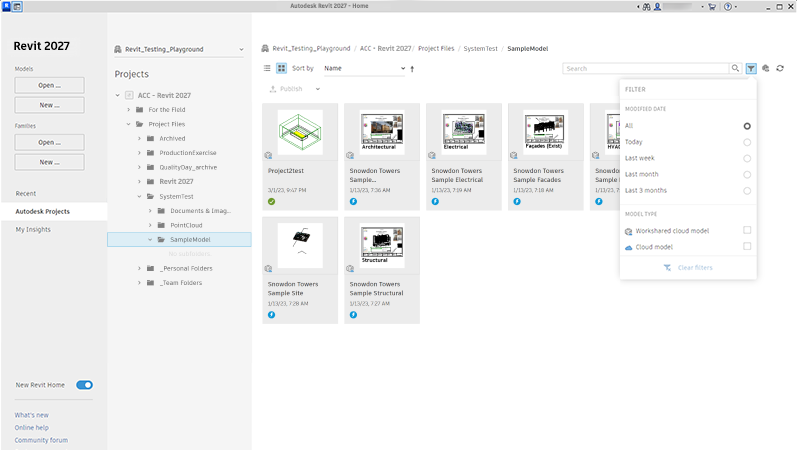
Task: Click the search magnifier icon
Action: tap(735, 68)
